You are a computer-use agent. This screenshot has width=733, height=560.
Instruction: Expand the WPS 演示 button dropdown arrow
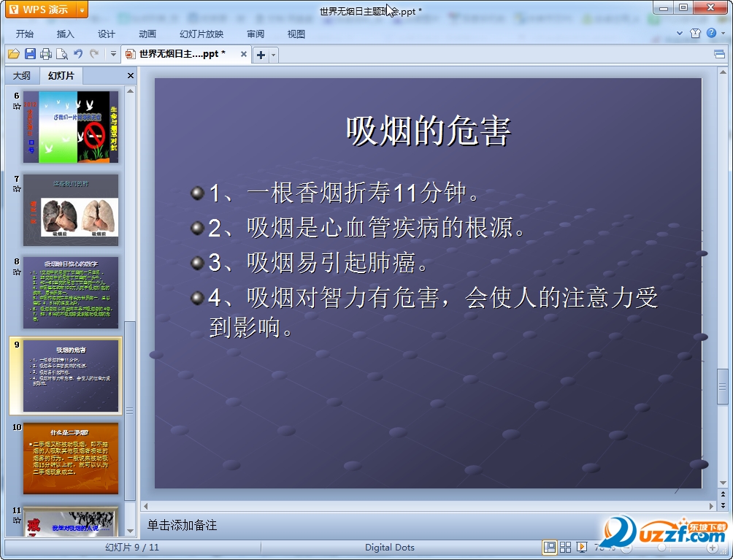pos(82,9)
